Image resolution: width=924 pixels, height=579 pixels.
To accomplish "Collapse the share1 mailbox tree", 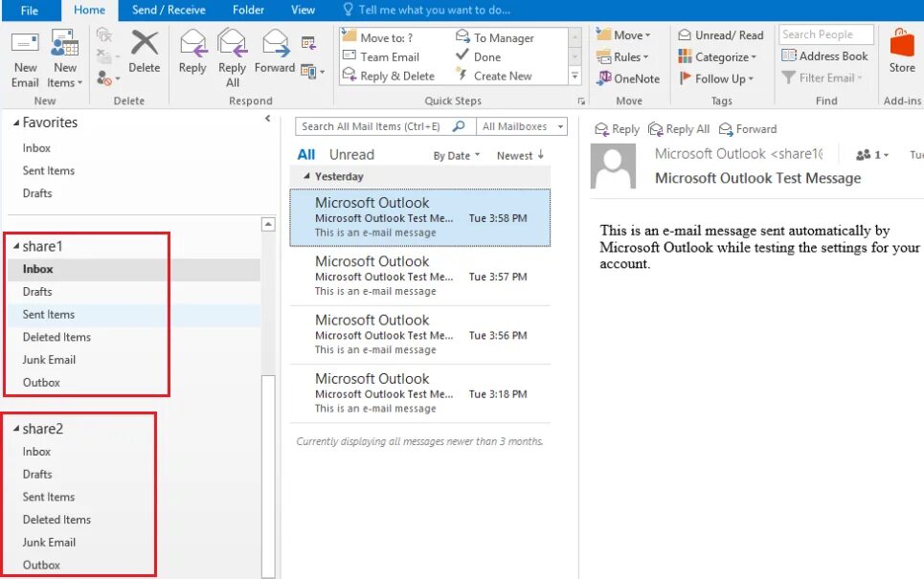I will [16, 246].
